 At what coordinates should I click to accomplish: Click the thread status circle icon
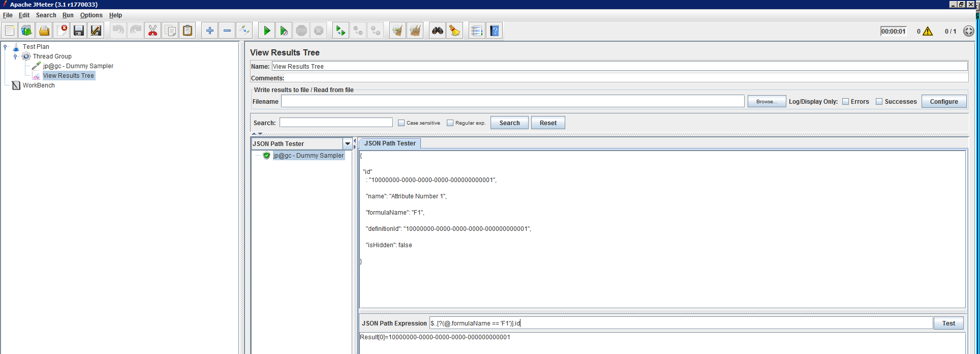click(969, 31)
